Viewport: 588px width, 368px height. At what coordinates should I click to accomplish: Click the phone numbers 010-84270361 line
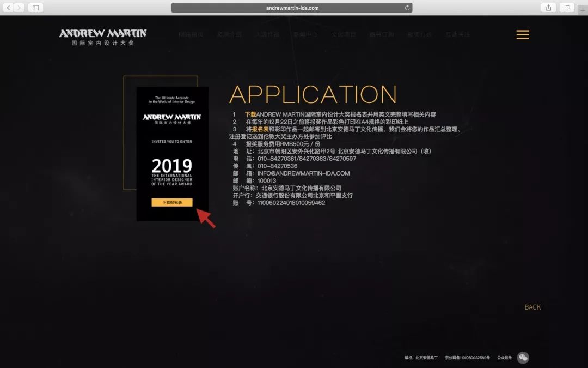307,159
